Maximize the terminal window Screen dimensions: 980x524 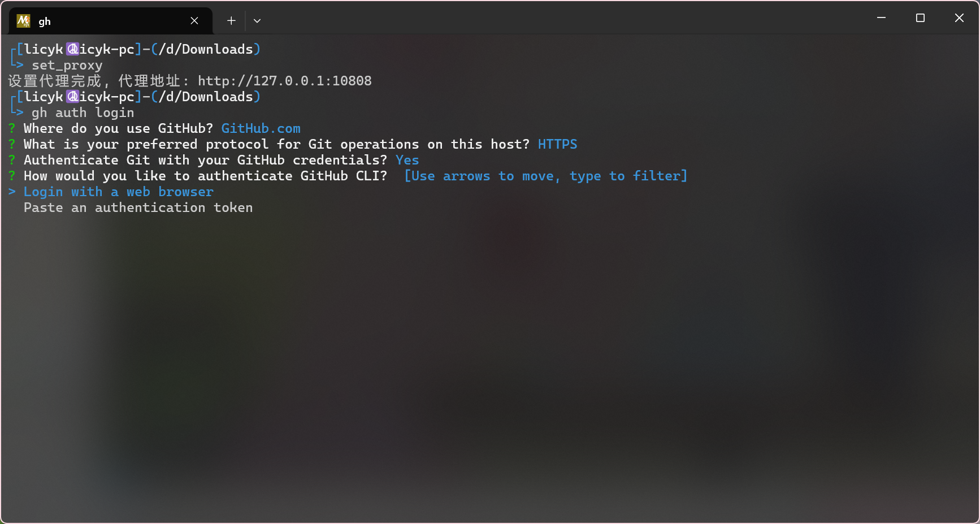pyautogui.click(x=920, y=18)
